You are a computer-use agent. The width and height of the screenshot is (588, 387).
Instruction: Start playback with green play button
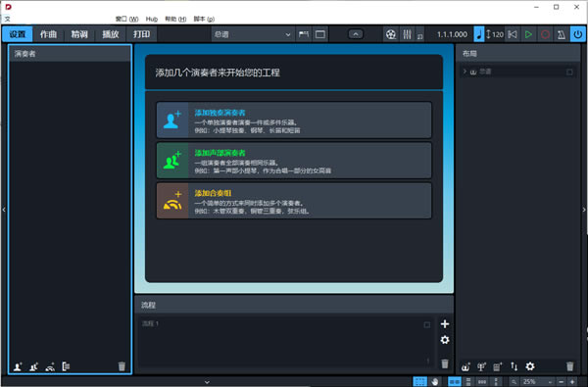coord(529,34)
